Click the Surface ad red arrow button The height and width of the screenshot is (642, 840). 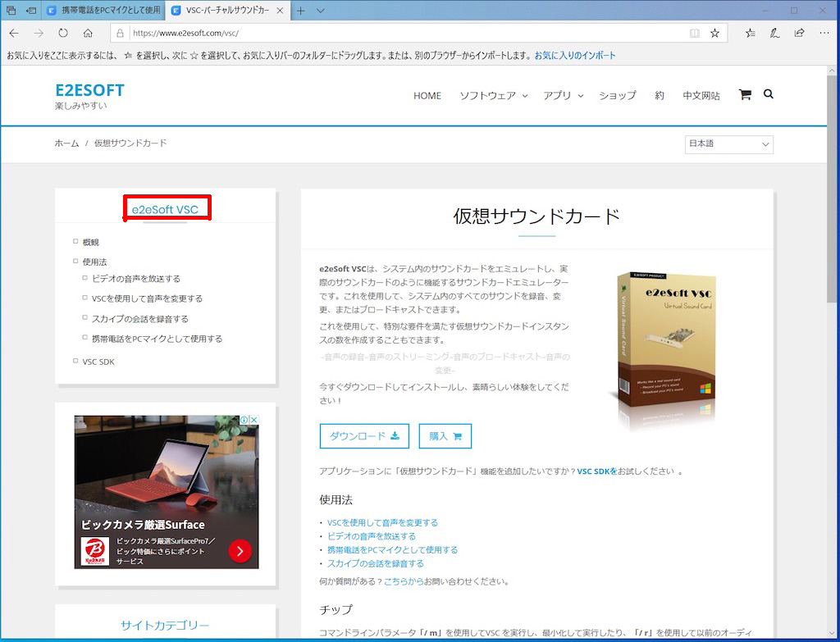240,550
